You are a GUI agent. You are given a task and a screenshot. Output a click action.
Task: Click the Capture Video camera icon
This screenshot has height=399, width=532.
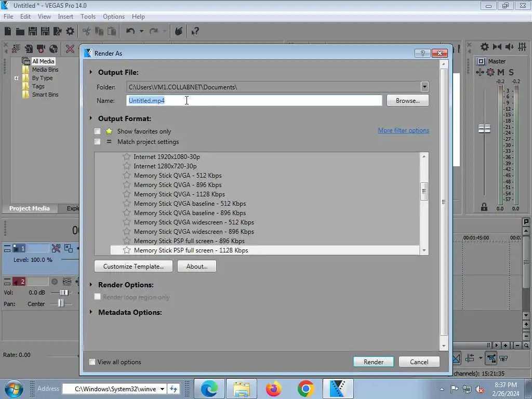point(41,49)
